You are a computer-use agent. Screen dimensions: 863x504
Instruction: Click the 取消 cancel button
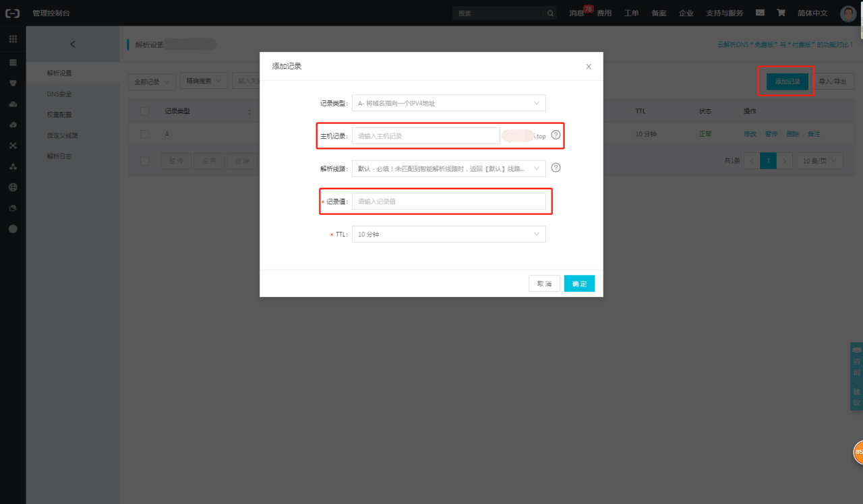point(544,284)
